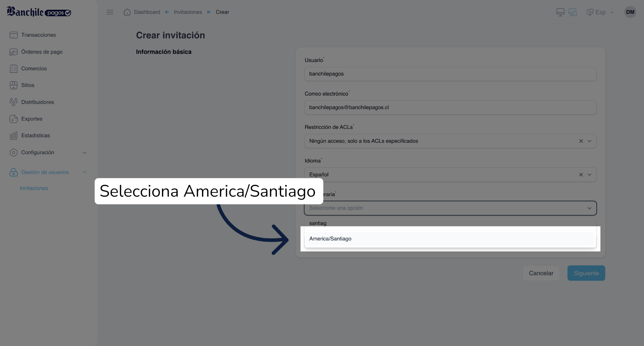Open Sitios in sidebar
This screenshot has height=346, width=644.
tap(28, 85)
